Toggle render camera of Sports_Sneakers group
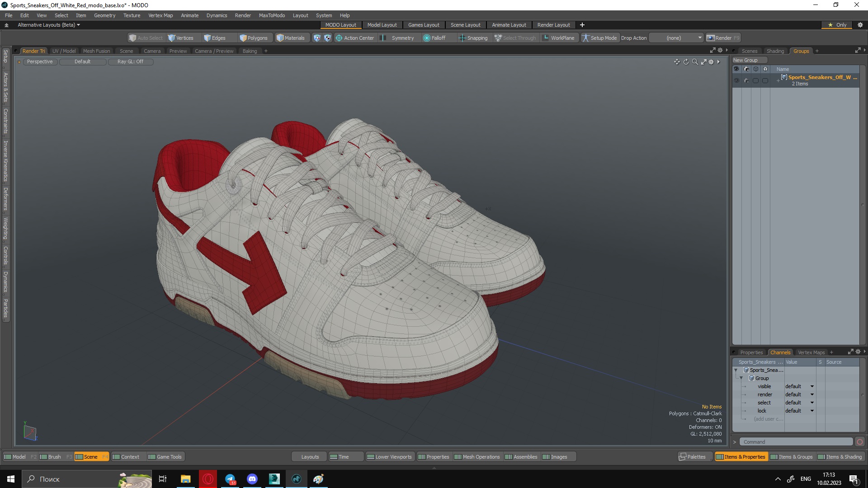 746,80
